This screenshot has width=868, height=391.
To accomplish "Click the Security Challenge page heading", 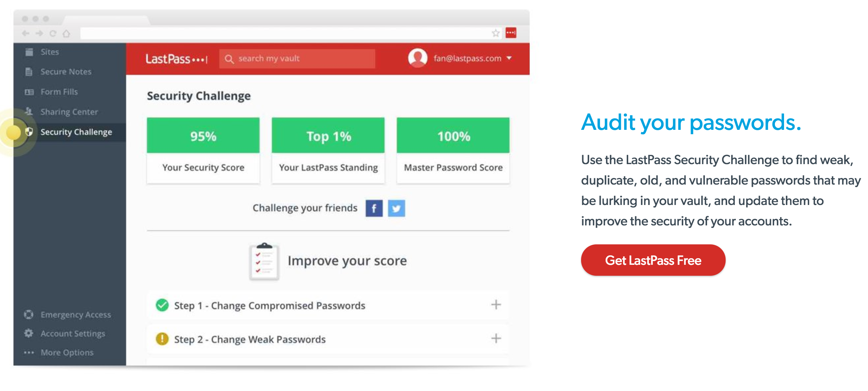I will pyautogui.click(x=199, y=96).
